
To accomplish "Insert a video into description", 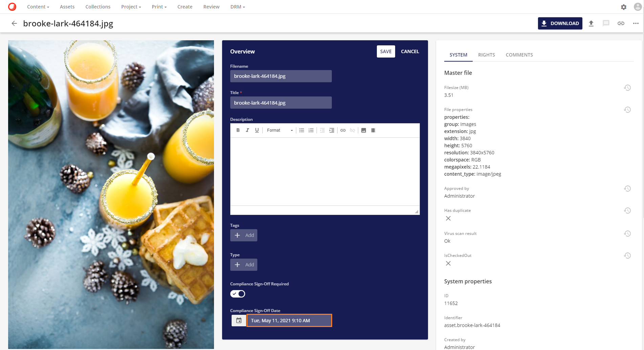I will (x=373, y=130).
